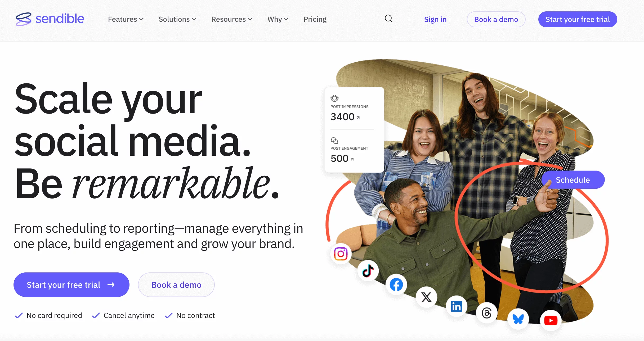644x341 pixels.
Task: Click the Bluesky butterfly icon
Action: click(x=518, y=319)
